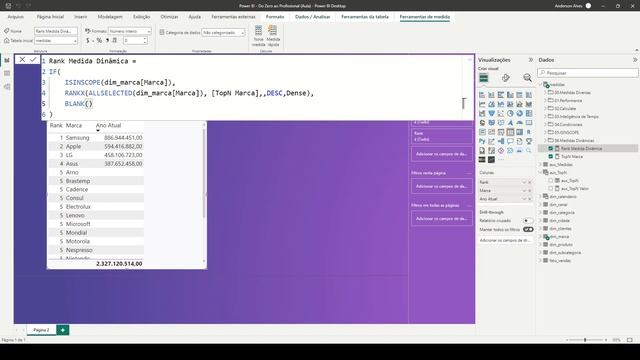This screenshot has height=360, width=640.
Task: Add a new page with the plus button
Action: point(62,330)
